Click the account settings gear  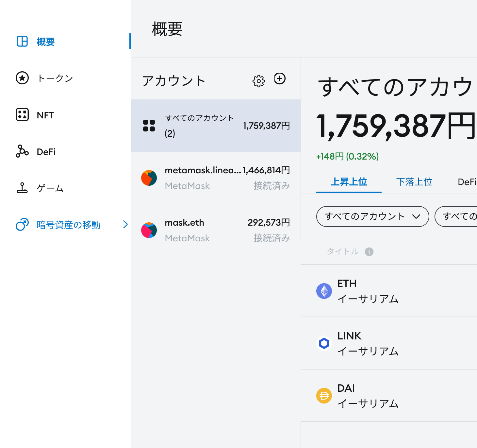point(258,80)
